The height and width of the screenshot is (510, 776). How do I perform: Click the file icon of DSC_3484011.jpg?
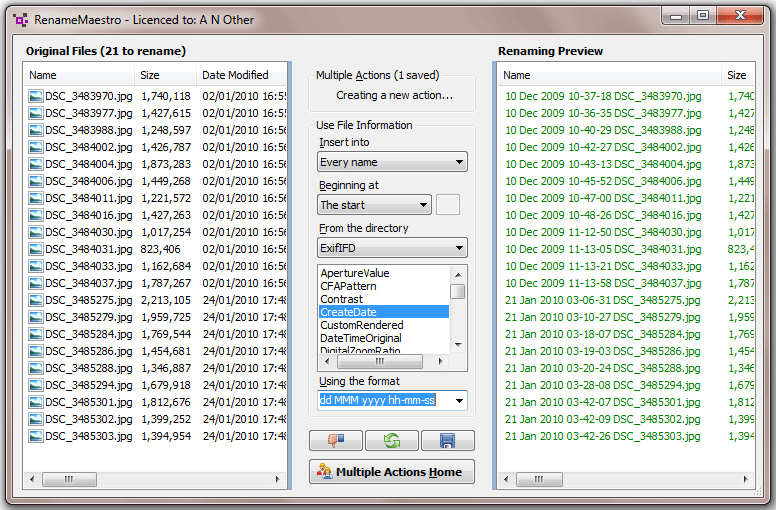click(x=36, y=198)
